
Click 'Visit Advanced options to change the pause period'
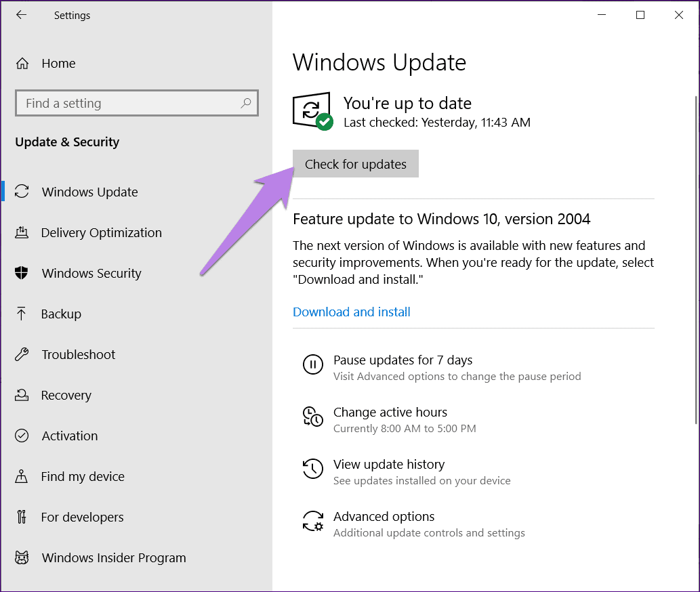(457, 376)
